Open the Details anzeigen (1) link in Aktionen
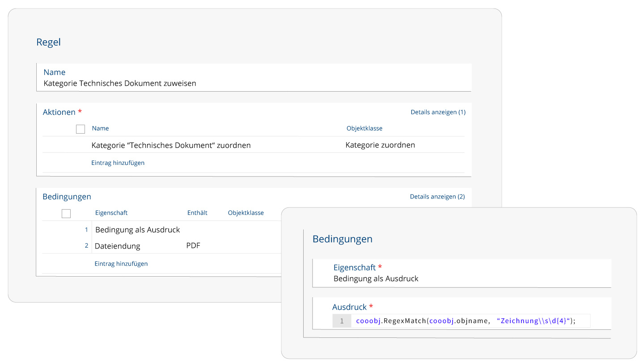The width and height of the screenshot is (644, 362). 438,112
